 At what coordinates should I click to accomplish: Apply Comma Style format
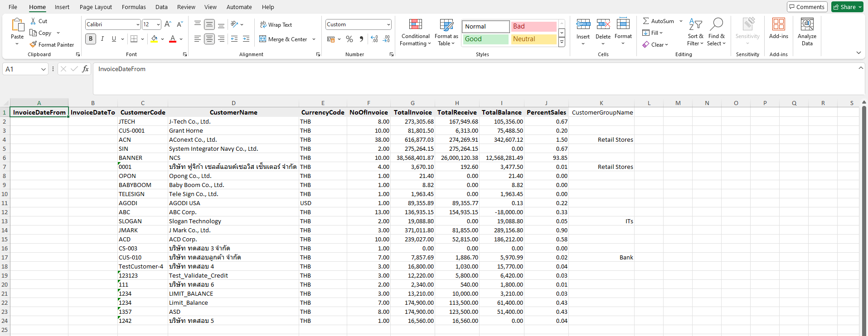click(x=361, y=39)
